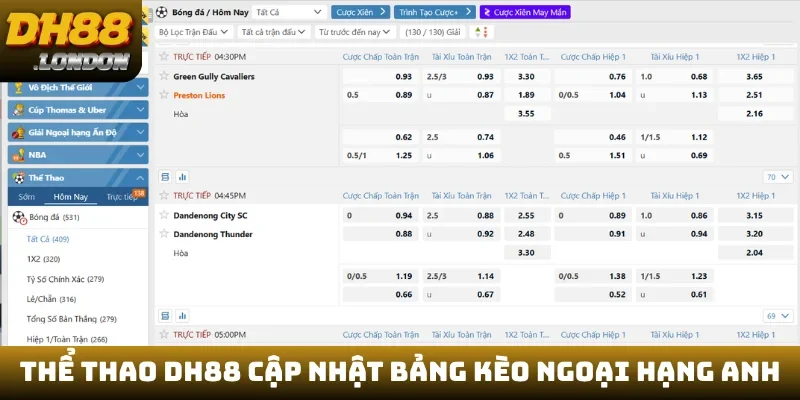Open statistics chart icon under Green Gully match
The height and width of the screenshot is (400, 800).
click(182, 177)
